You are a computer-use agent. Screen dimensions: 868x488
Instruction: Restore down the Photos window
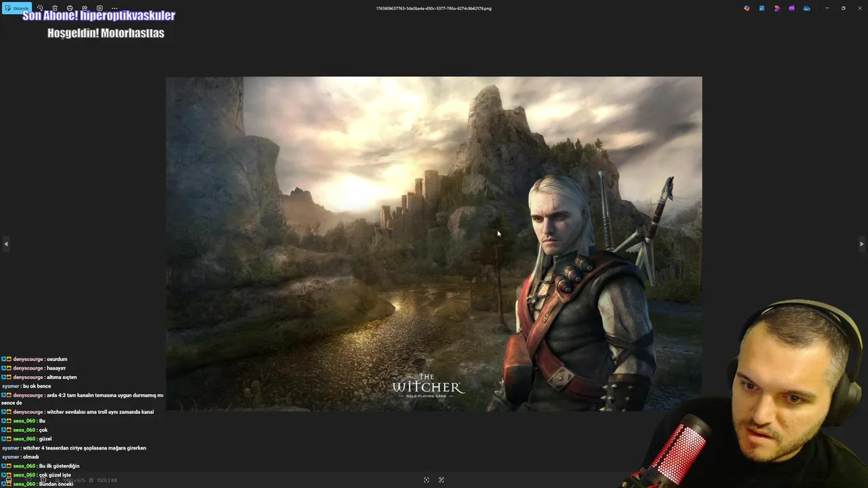pos(844,8)
